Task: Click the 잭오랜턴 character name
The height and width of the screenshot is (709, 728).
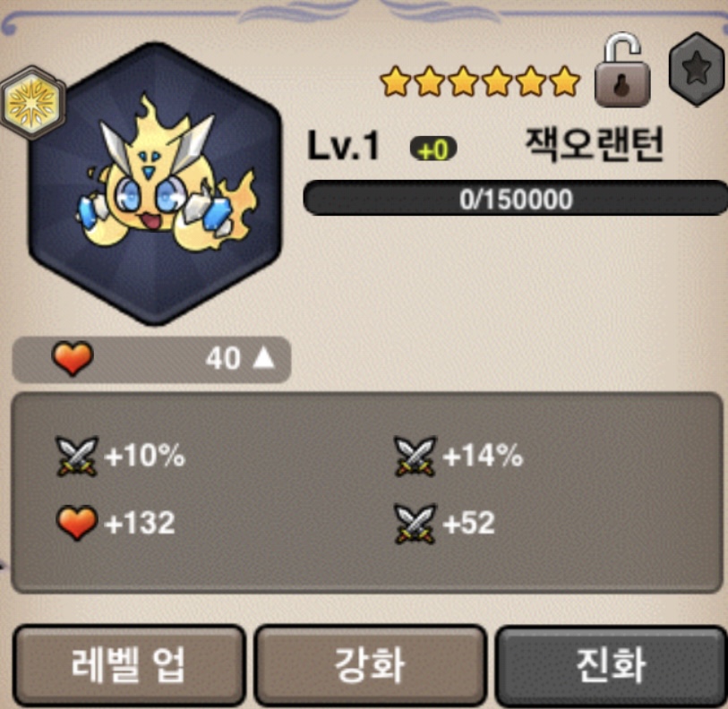Action: point(594,144)
